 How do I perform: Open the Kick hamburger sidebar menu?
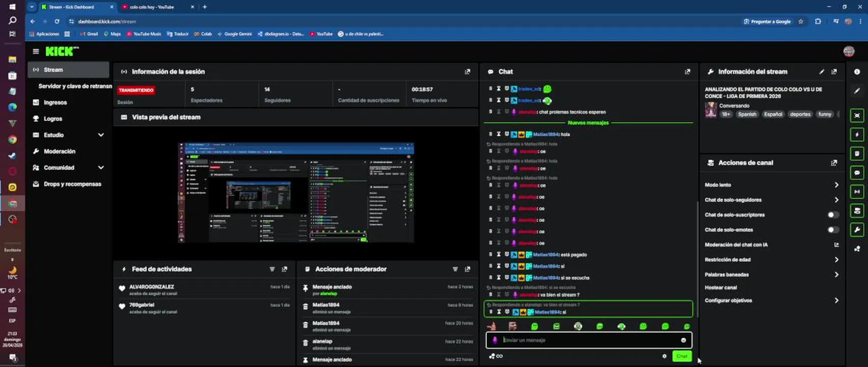coord(36,51)
